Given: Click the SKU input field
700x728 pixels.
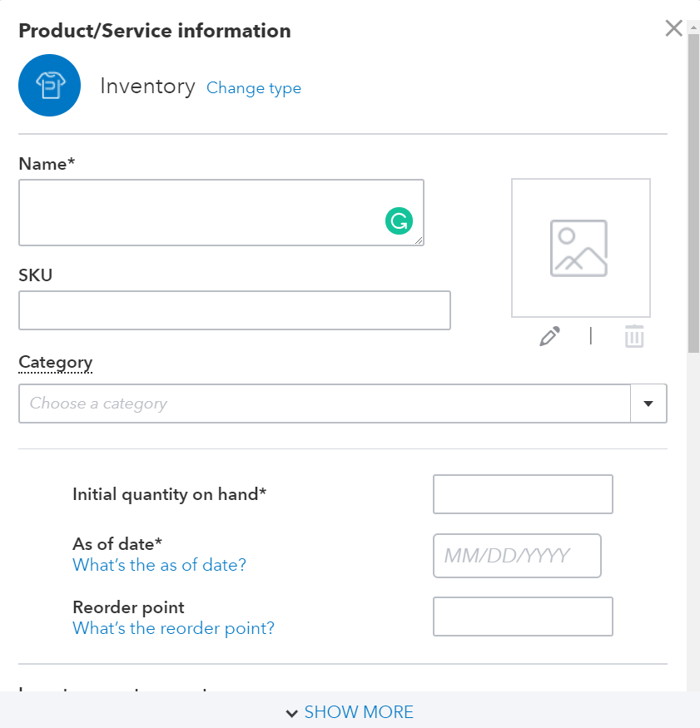Looking at the screenshot, I should coord(235,310).
